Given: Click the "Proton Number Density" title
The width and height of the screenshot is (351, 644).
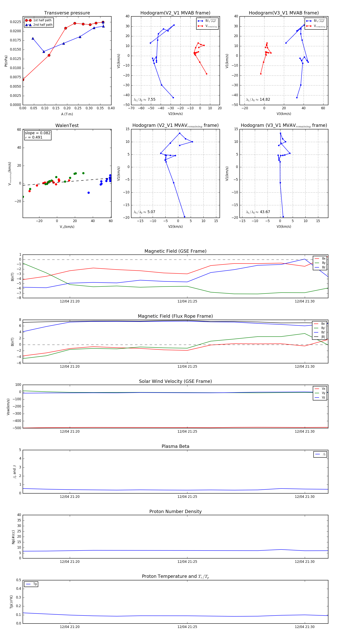Looking at the screenshot, I should (175, 511).
